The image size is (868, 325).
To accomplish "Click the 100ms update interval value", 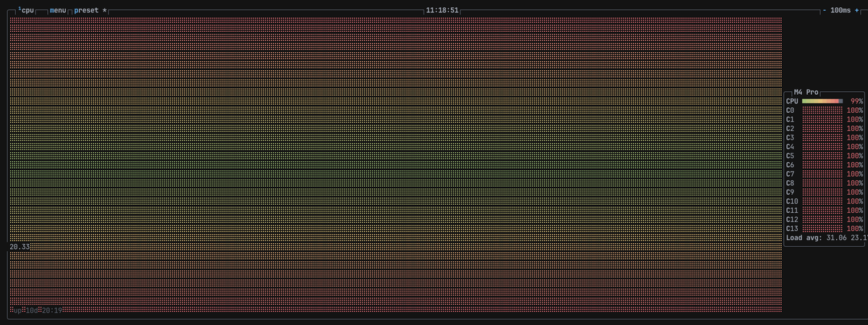I will point(841,11).
